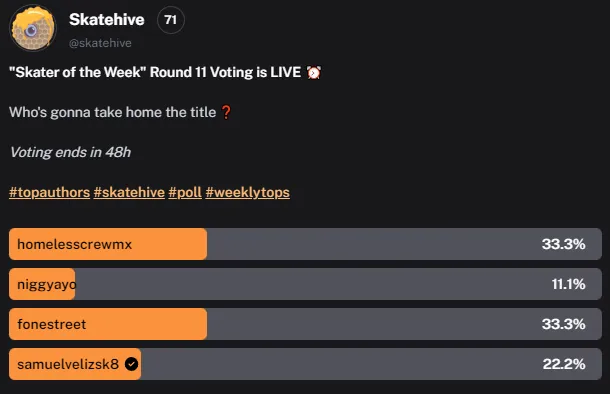Click the 33.3% label on homelesscrewmx row
The width and height of the screenshot is (610, 394).
pos(563,244)
